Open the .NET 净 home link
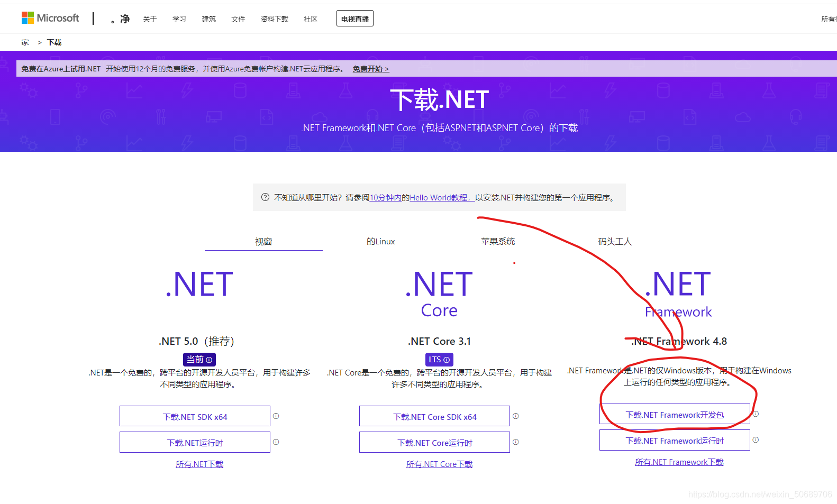This screenshot has width=837, height=504. click(x=120, y=19)
